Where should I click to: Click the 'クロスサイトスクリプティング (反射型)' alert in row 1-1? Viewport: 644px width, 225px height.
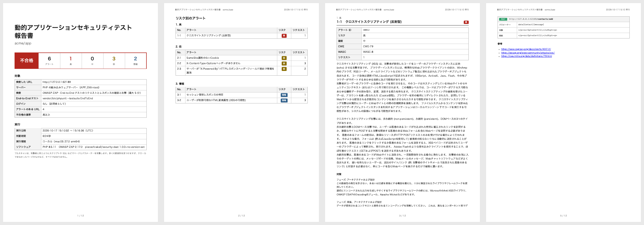coord(209,36)
